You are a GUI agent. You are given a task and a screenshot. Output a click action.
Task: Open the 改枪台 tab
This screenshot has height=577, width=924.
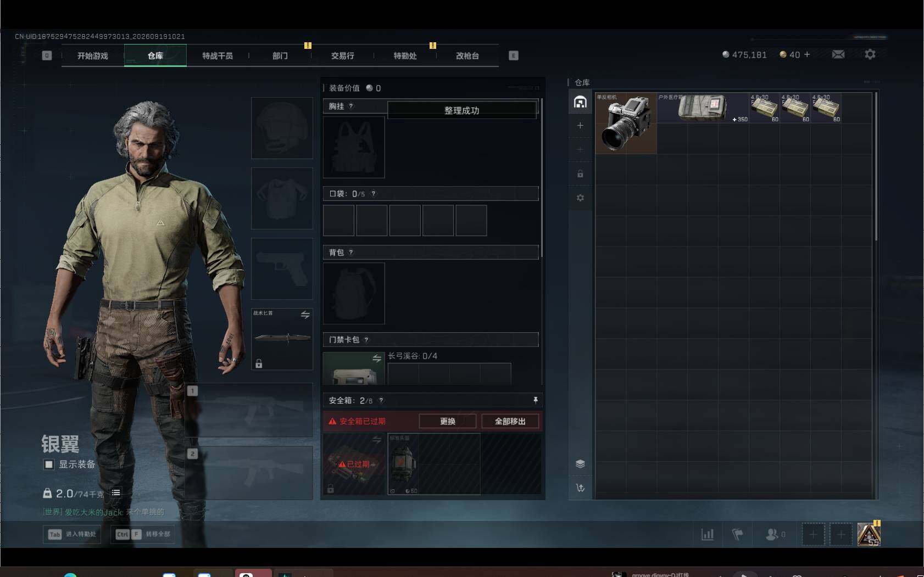click(x=467, y=56)
